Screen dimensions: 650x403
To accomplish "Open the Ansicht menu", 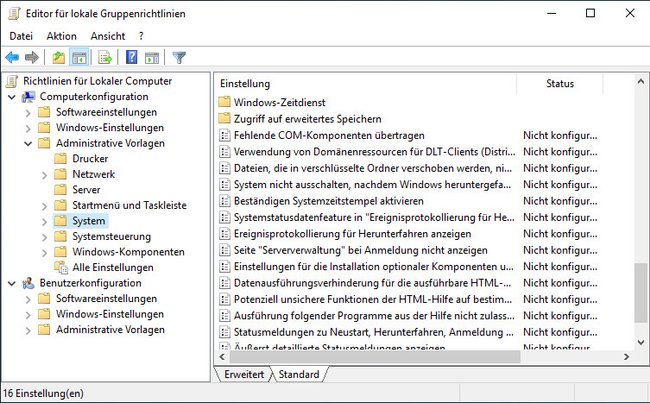I will tap(108, 36).
